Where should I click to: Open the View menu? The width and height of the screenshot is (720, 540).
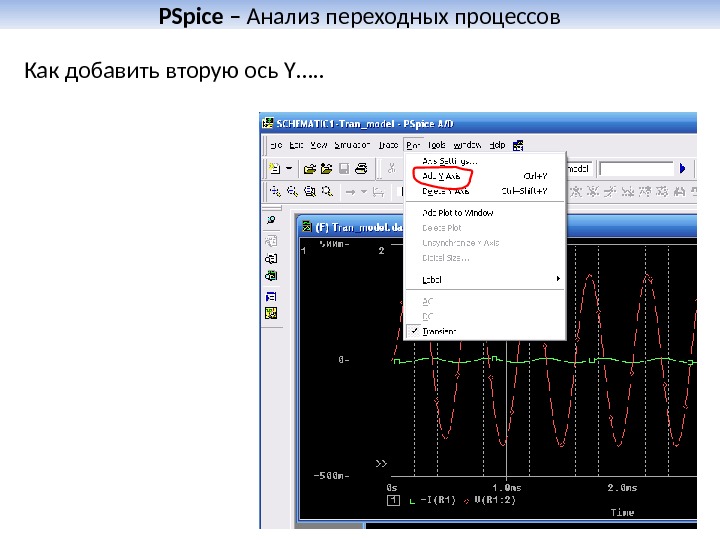click(x=318, y=145)
